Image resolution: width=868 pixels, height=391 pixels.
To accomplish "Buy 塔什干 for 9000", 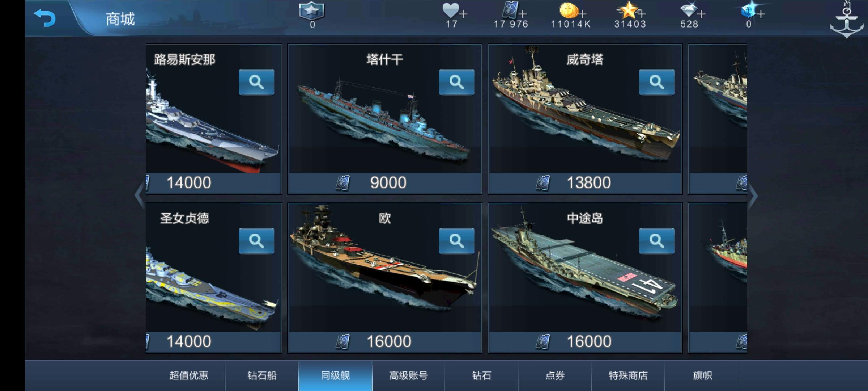I will point(385,183).
